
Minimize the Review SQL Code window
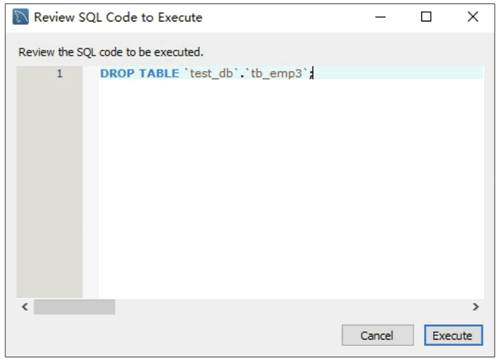click(380, 17)
